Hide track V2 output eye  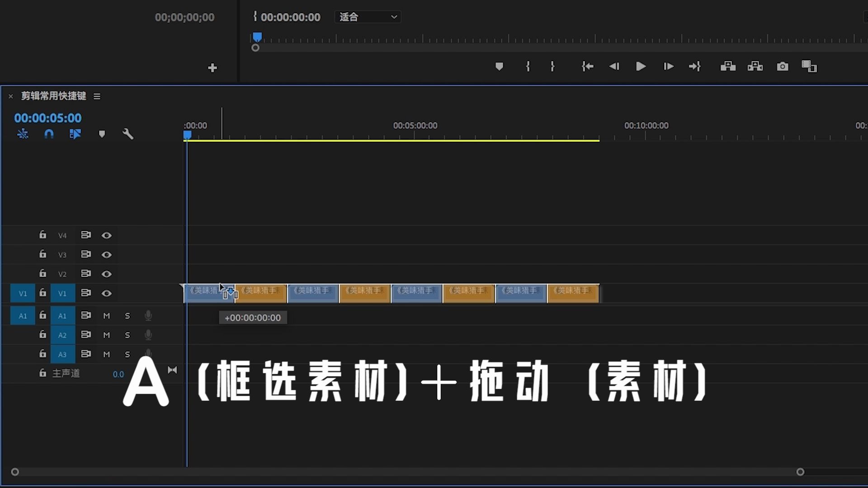pyautogui.click(x=107, y=274)
